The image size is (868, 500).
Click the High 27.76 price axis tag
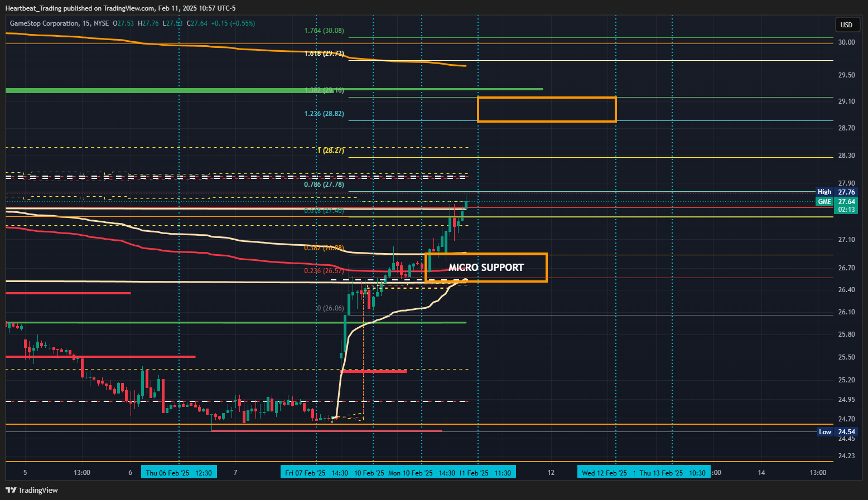tap(837, 192)
